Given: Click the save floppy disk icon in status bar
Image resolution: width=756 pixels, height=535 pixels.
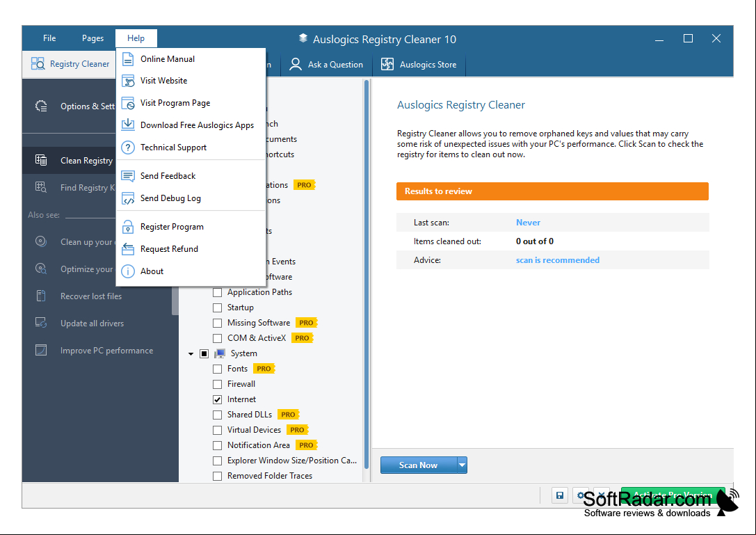Looking at the screenshot, I should click(x=560, y=495).
